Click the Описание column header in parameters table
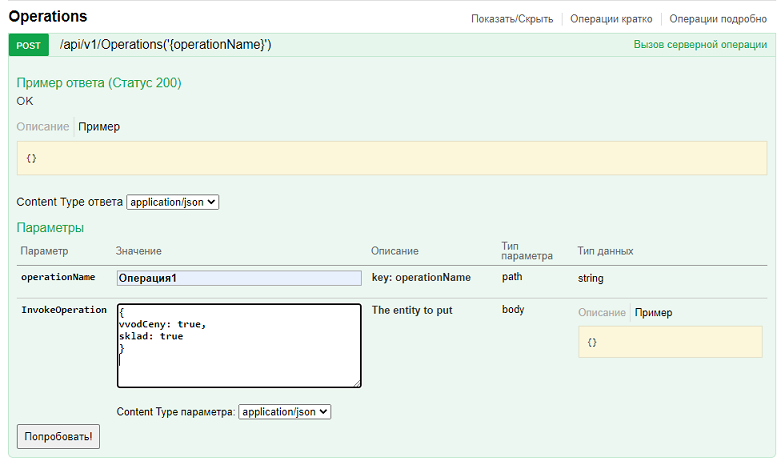 (x=394, y=251)
